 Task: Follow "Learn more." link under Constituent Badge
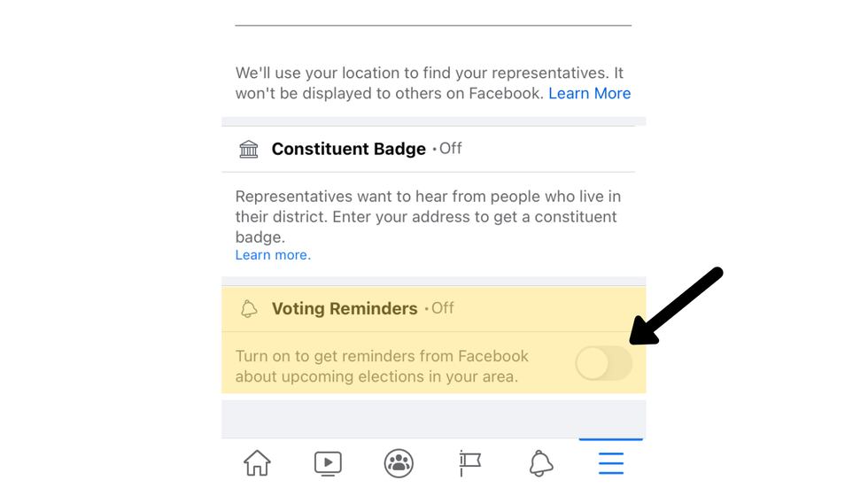[273, 255]
